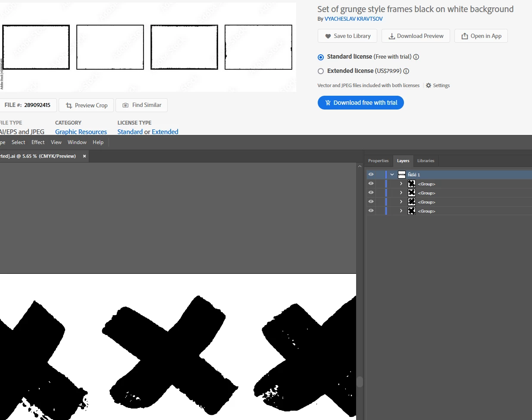The height and width of the screenshot is (420, 532).
Task: Close the Illustrator document tab
Action: coord(84,156)
